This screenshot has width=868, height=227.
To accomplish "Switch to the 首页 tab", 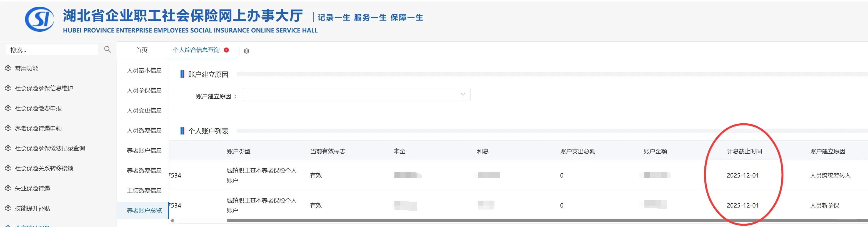I will (142, 50).
